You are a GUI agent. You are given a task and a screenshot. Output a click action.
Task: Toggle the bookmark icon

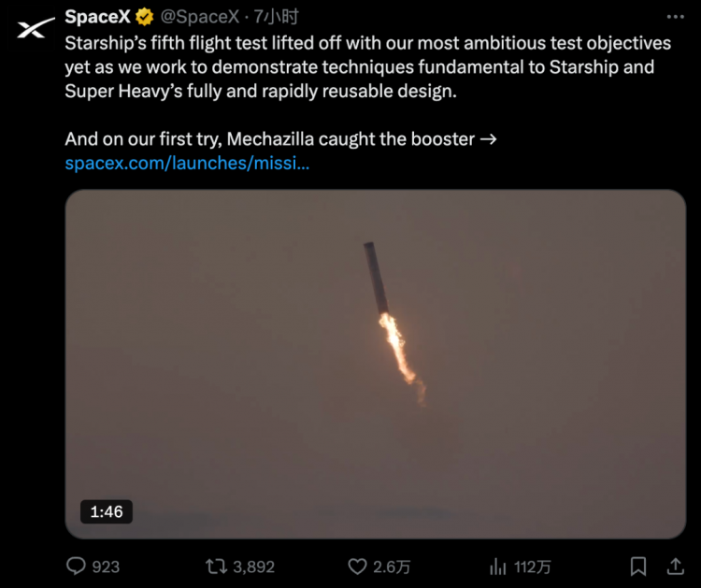tap(638, 566)
